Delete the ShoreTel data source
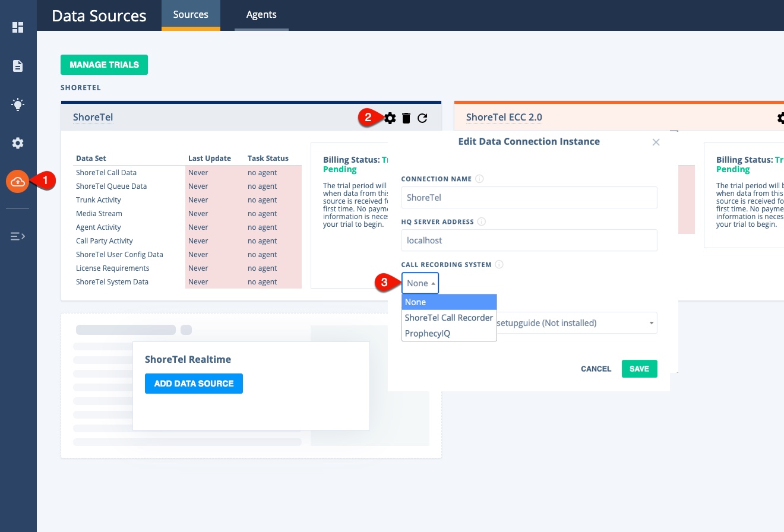 [x=406, y=118]
